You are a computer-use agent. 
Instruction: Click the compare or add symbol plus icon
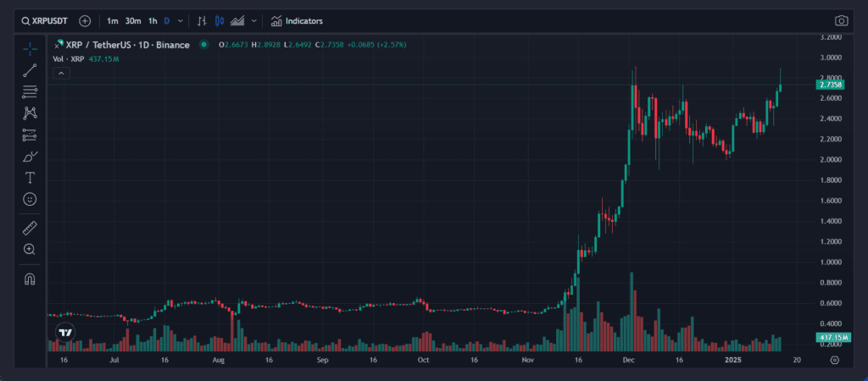pos(85,21)
